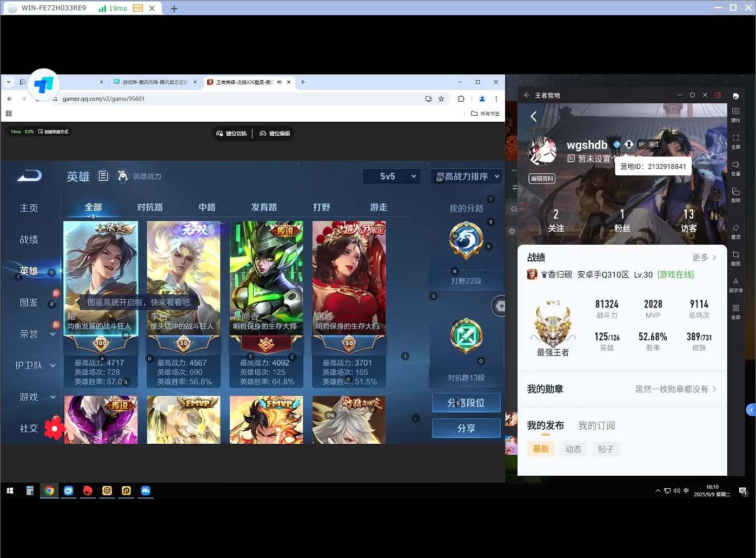Select the 中路 lane tab
Image resolution: width=756 pixels, height=558 pixels.
(x=207, y=207)
